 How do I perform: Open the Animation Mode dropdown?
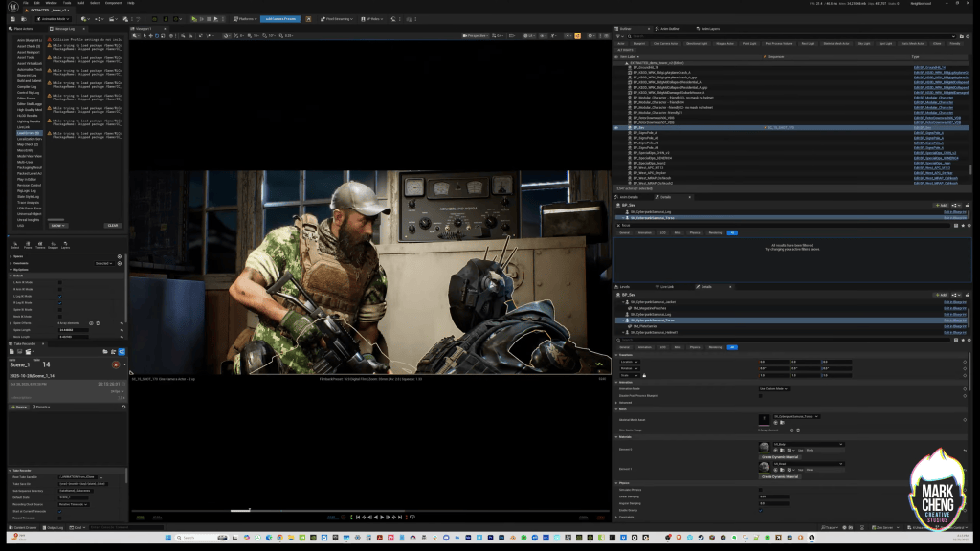pyautogui.click(x=54, y=19)
